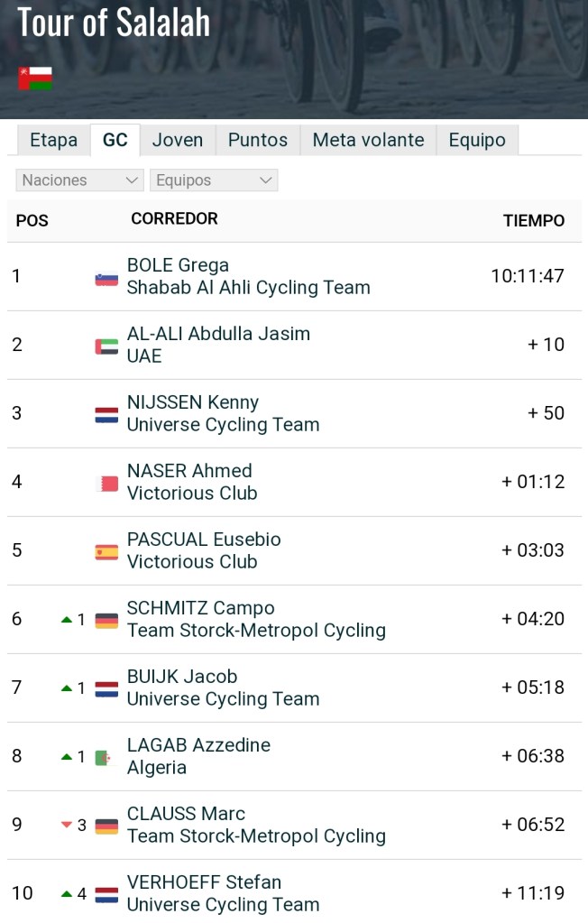Open the Equipos dropdown filter
Screen dimensions: 588x923
(x=214, y=180)
